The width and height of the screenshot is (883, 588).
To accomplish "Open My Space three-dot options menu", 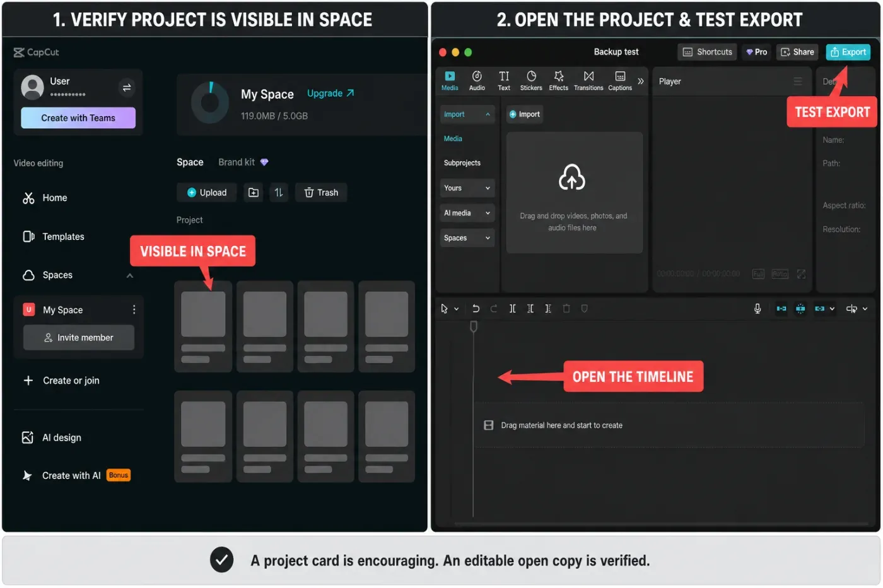I will point(134,310).
